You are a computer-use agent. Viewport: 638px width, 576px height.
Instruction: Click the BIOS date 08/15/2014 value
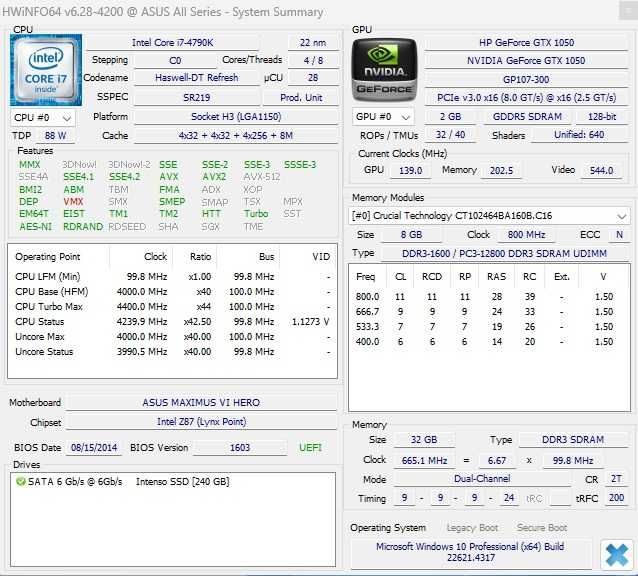94,448
